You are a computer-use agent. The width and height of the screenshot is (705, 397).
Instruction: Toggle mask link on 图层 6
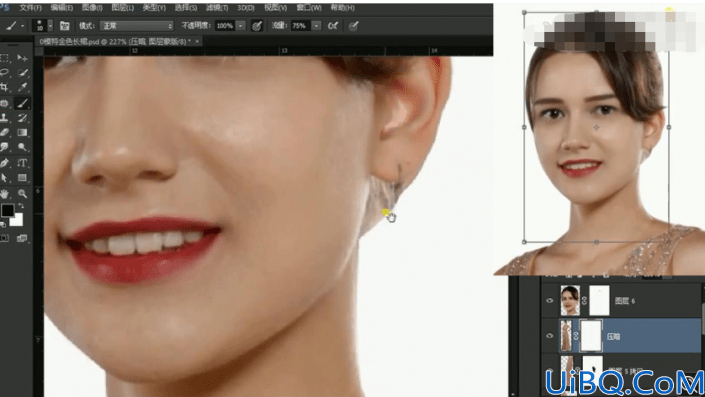click(584, 301)
